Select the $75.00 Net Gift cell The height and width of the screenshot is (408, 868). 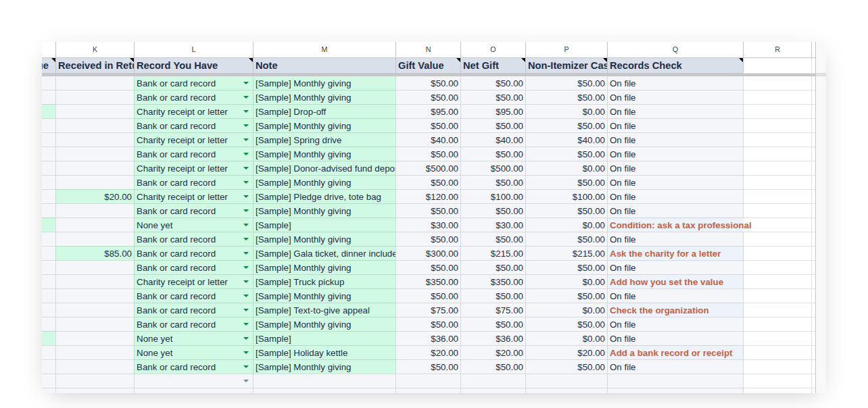tap(493, 311)
